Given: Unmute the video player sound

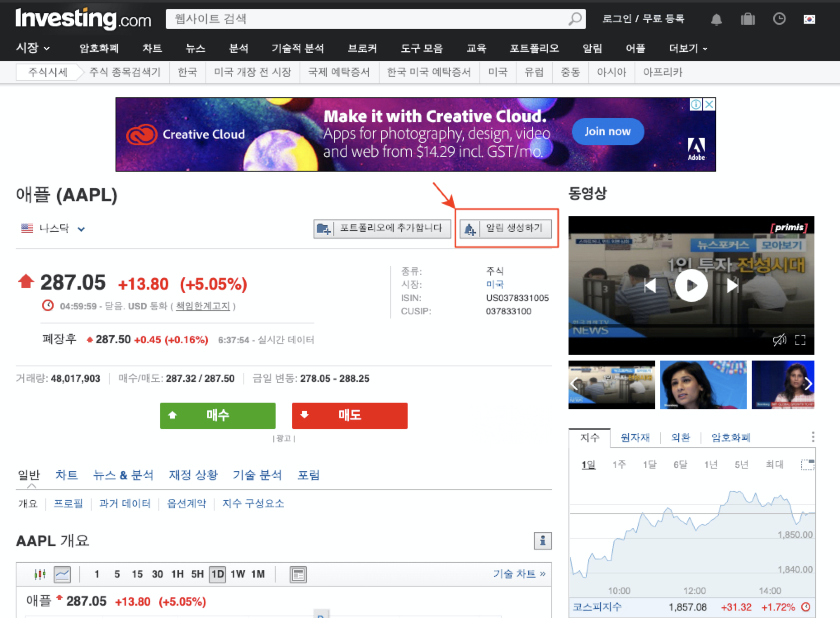Looking at the screenshot, I should coord(779,340).
